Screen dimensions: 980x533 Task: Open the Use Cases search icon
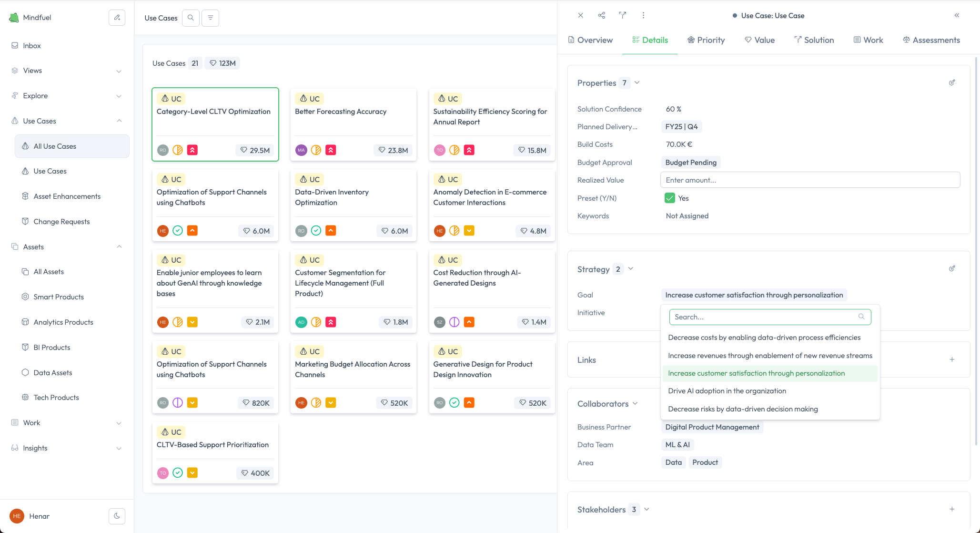tap(191, 18)
